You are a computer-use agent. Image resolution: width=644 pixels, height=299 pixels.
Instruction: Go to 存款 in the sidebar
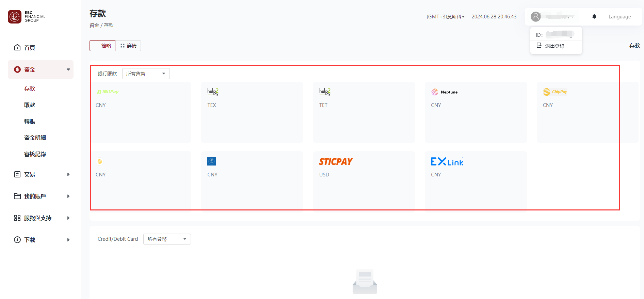pos(30,89)
